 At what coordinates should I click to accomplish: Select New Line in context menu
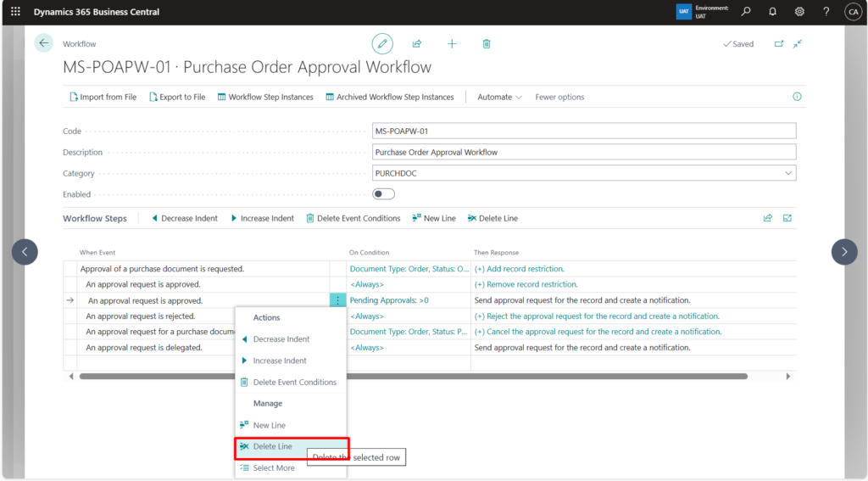click(291, 425)
